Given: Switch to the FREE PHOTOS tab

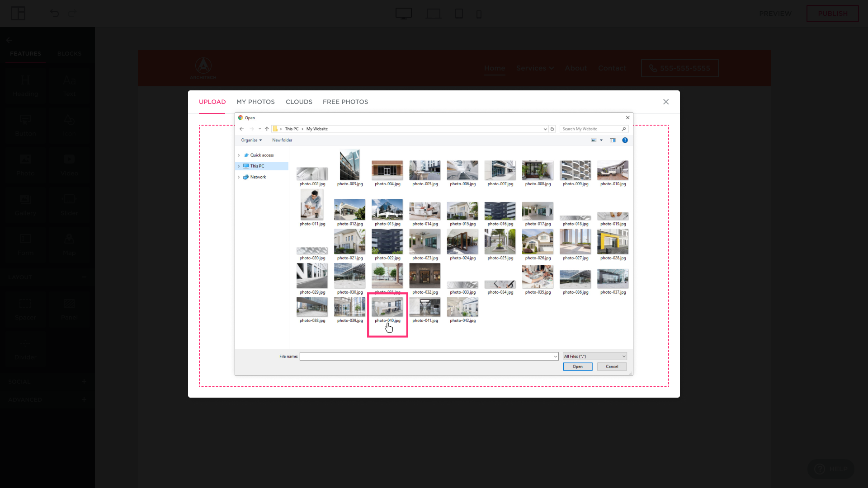Looking at the screenshot, I should click(345, 102).
